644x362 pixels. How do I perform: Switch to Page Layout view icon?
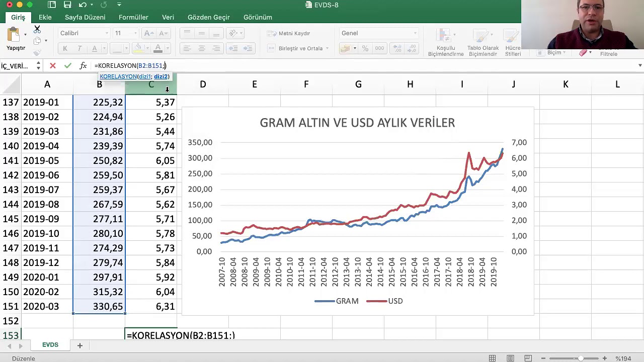pos(510,358)
